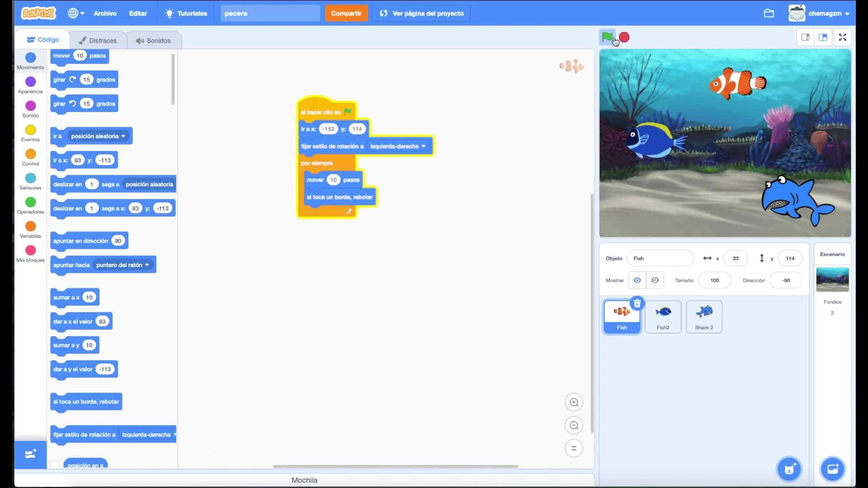Open the language globe dropdown
Screen dimensions: 868x488
[76, 13]
